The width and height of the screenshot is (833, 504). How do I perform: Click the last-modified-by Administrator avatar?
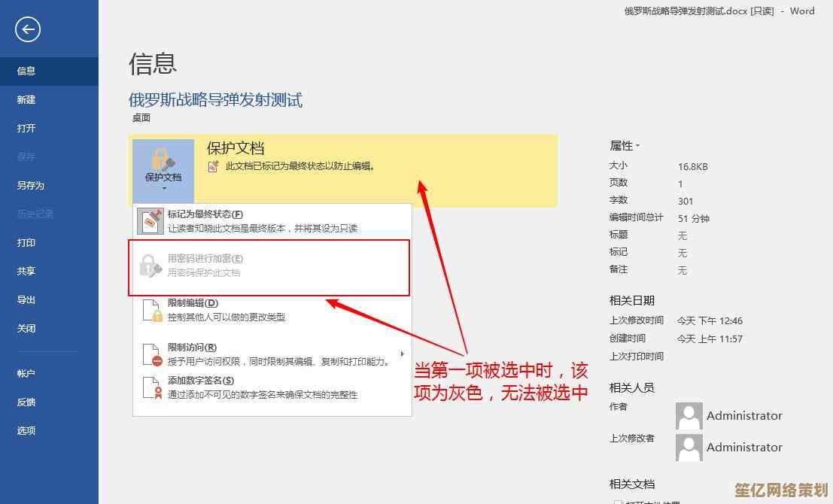click(689, 447)
